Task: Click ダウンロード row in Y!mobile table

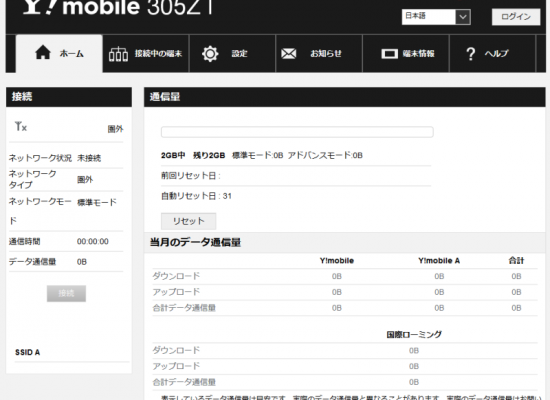Action: click(x=345, y=276)
